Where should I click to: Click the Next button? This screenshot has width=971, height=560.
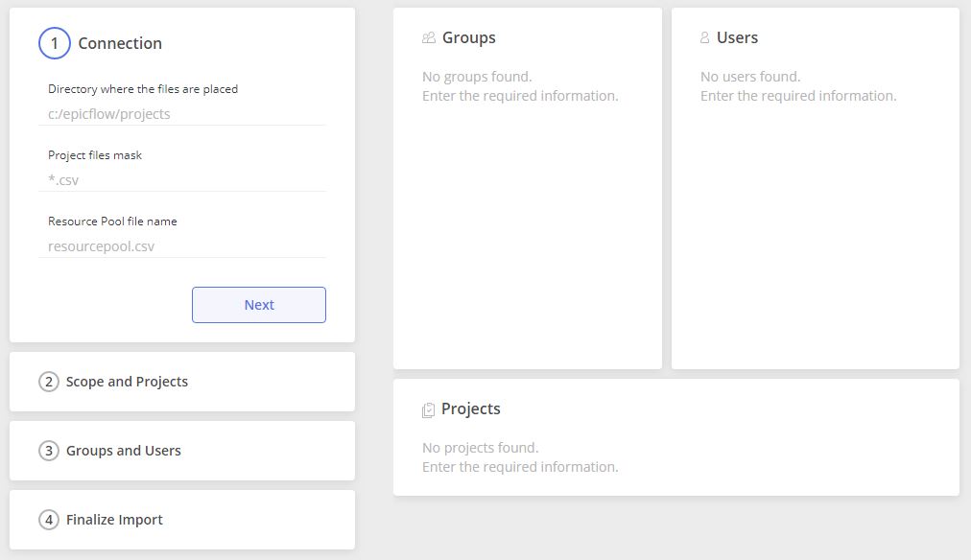(x=259, y=304)
